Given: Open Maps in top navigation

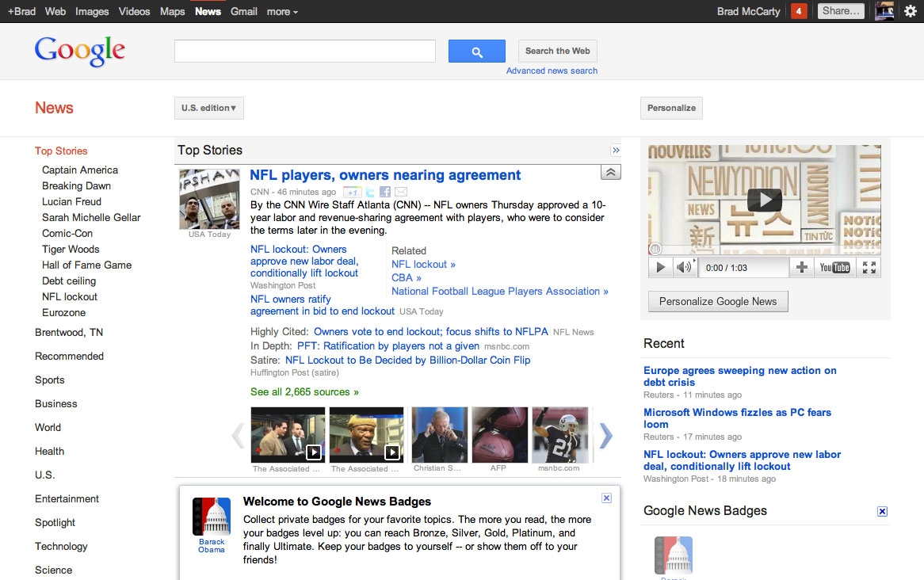Looking at the screenshot, I should click(172, 11).
